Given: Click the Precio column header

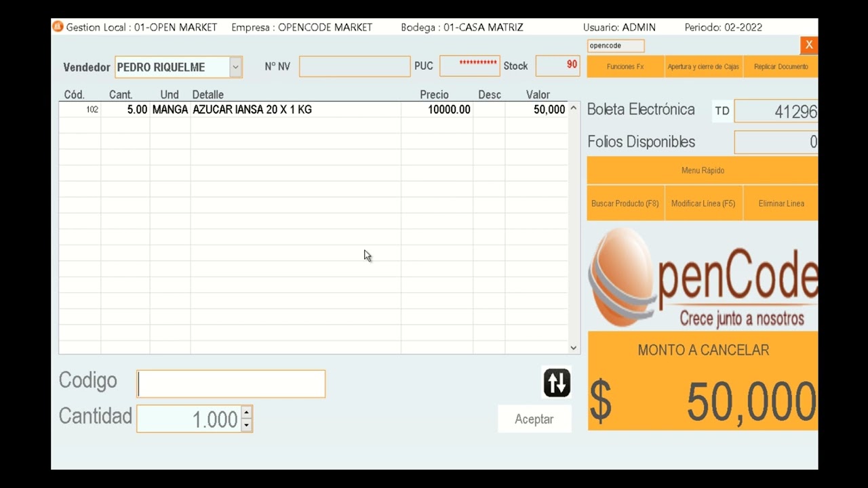Looking at the screenshot, I should tap(434, 95).
